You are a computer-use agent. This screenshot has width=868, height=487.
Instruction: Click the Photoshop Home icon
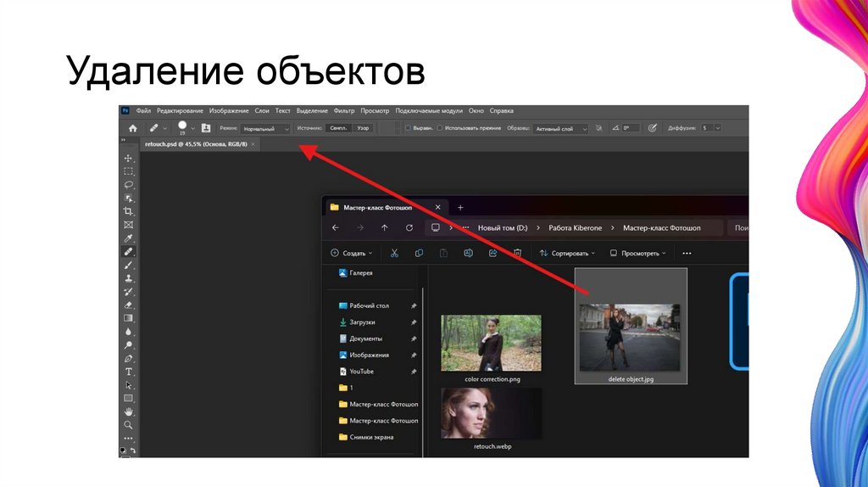(133, 128)
